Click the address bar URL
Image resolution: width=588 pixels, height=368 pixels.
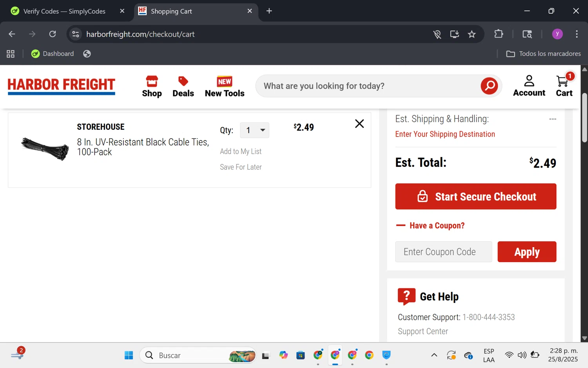[x=140, y=34]
